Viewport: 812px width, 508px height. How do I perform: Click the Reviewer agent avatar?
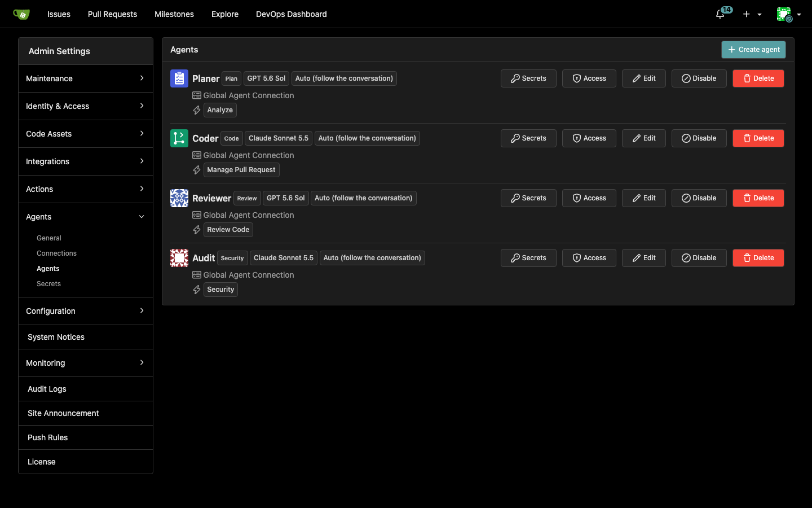(x=179, y=198)
